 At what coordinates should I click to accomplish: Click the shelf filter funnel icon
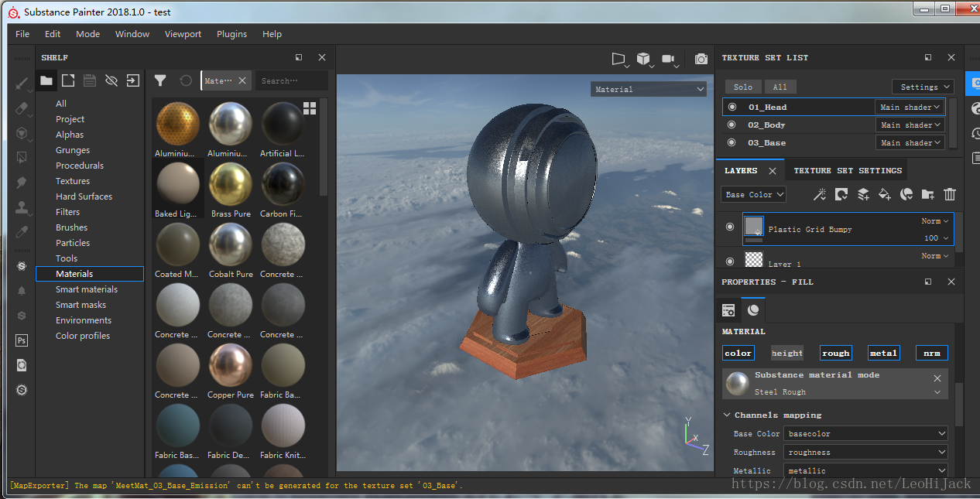coord(160,80)
